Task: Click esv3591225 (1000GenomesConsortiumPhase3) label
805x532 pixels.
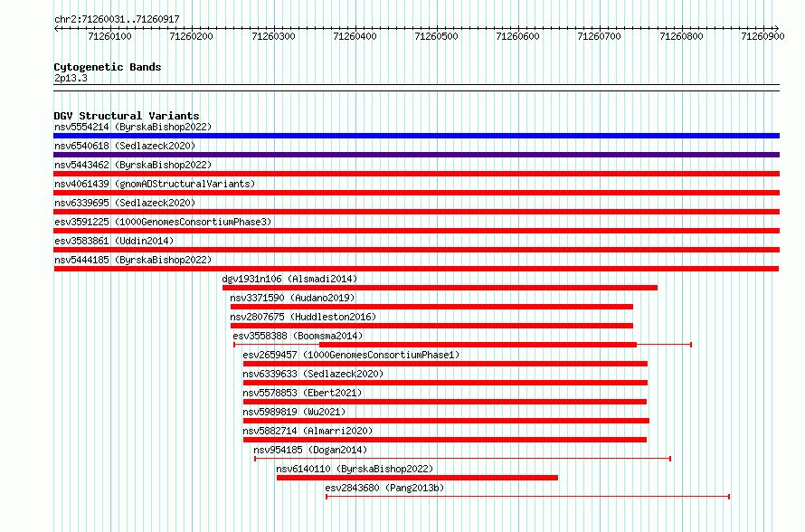Action: 163,222
